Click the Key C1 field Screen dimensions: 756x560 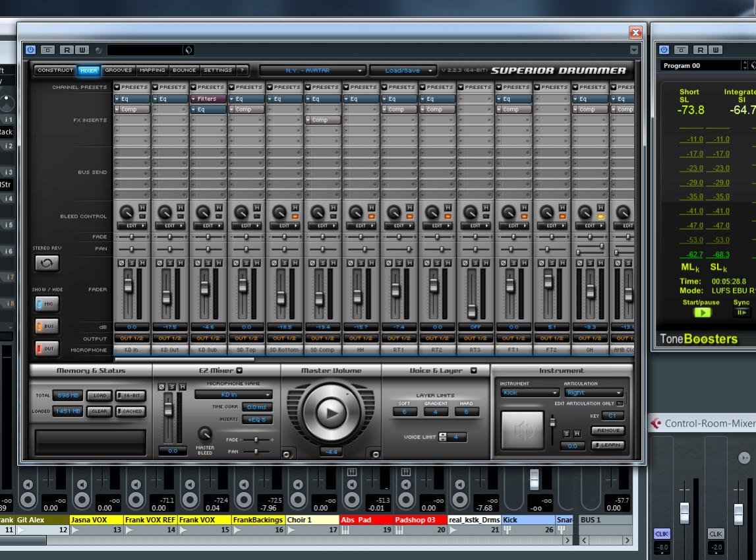612,416
